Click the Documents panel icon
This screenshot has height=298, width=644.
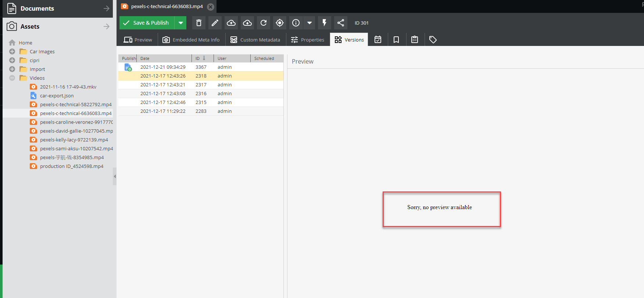(12, 8)
